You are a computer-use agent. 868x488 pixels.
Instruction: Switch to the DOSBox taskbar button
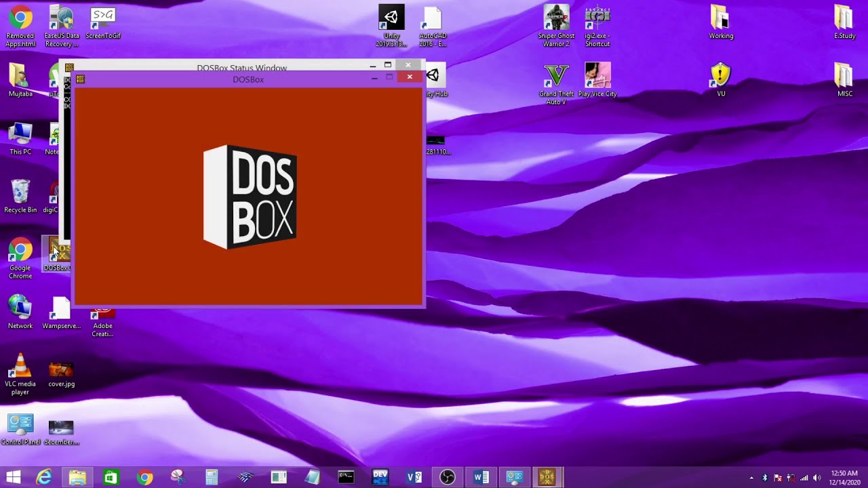tap(547, 477)
